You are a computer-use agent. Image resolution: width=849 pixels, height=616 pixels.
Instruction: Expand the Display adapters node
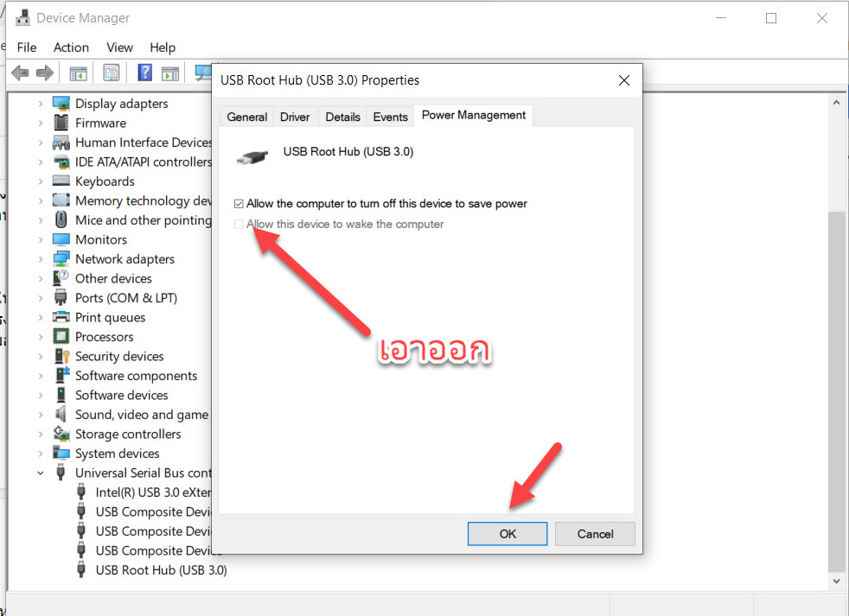click(x=40, y=104)
